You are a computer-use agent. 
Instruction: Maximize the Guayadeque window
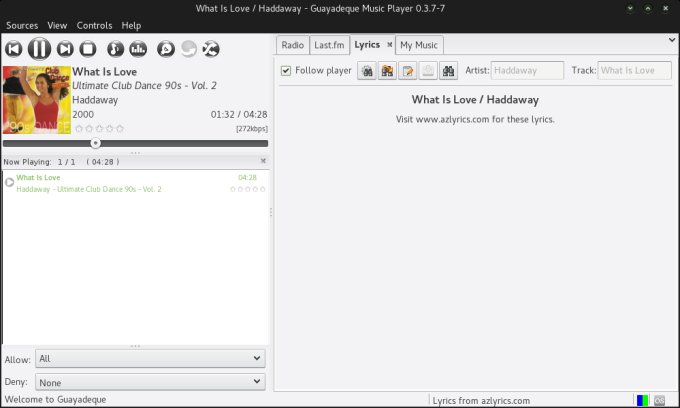tap(647, 8)
